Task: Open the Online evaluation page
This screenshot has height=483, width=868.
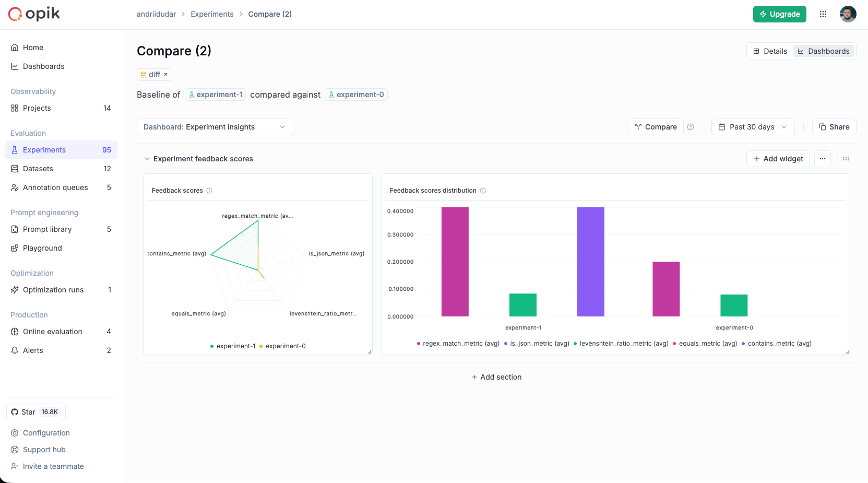Action: click(x=52, y=332)
